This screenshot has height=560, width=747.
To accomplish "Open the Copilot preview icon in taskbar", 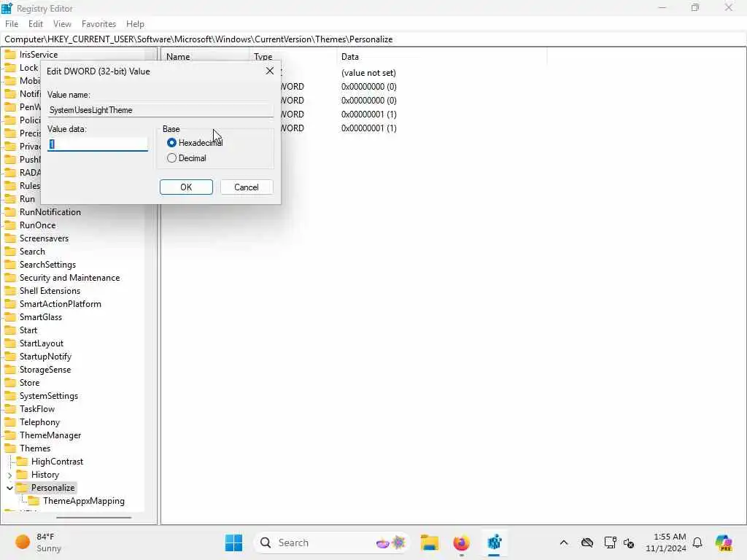I will [724, 542].
